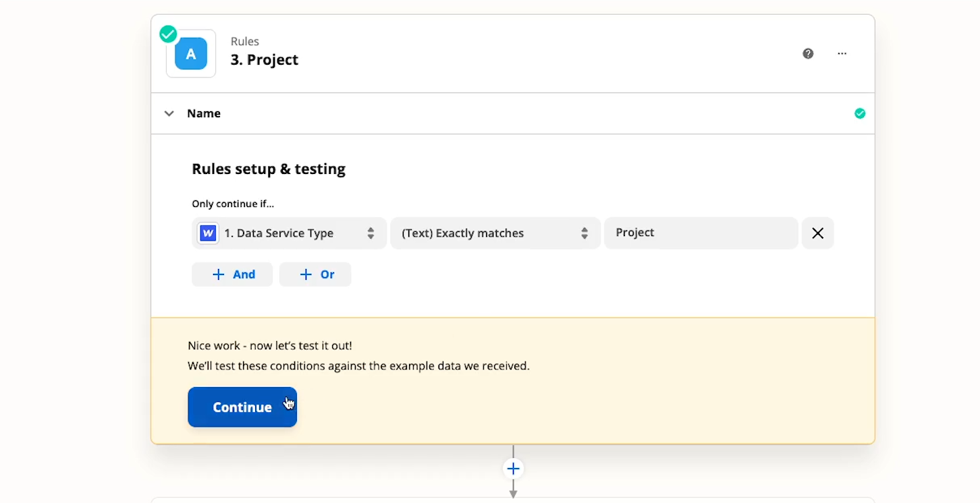Click the 3. Project step title

point(265,60)
